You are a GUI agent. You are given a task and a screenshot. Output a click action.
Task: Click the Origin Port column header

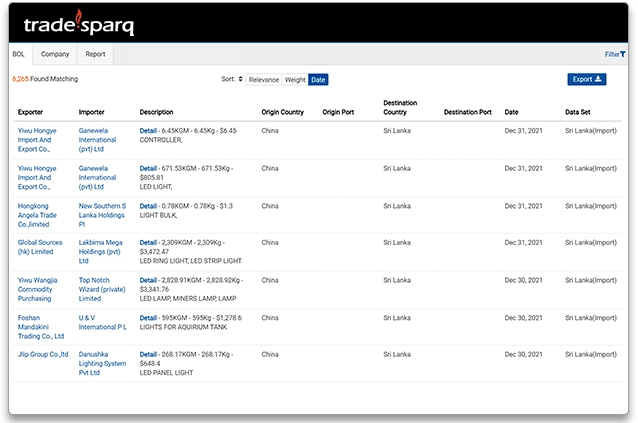coord(338,112)
